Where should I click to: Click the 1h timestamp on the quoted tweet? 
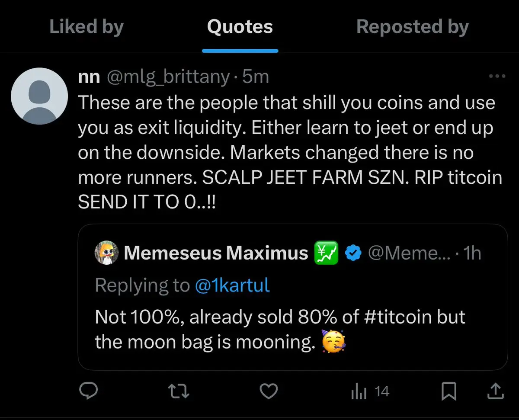[x=472, y=253]
